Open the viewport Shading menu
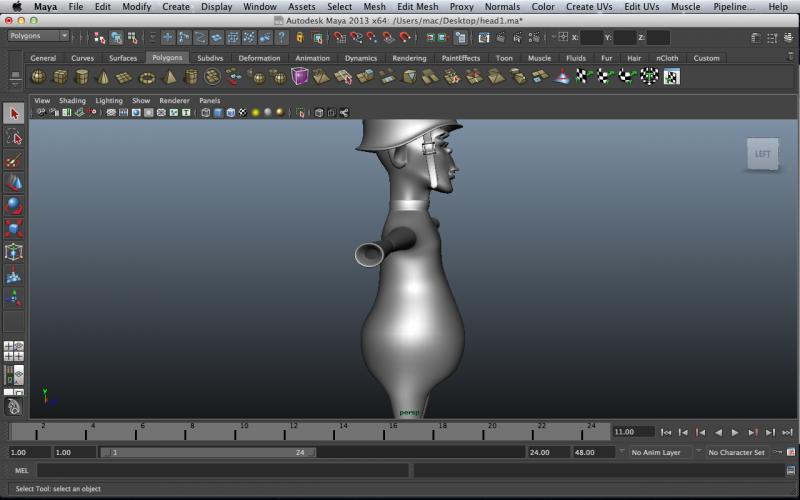800x500 pixels. click(x=72, y=100)
